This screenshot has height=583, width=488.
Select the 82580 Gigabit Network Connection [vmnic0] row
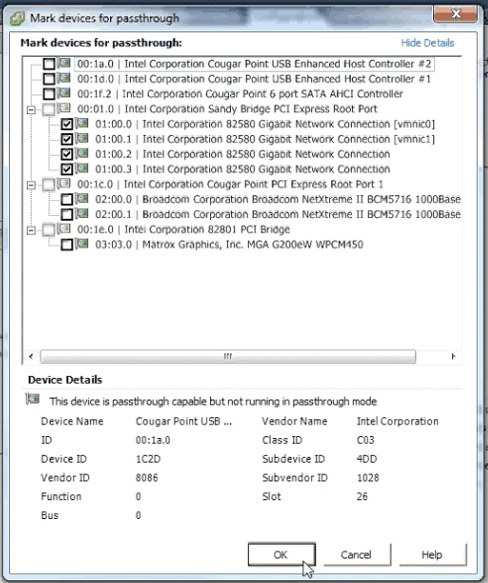[265, 124]
